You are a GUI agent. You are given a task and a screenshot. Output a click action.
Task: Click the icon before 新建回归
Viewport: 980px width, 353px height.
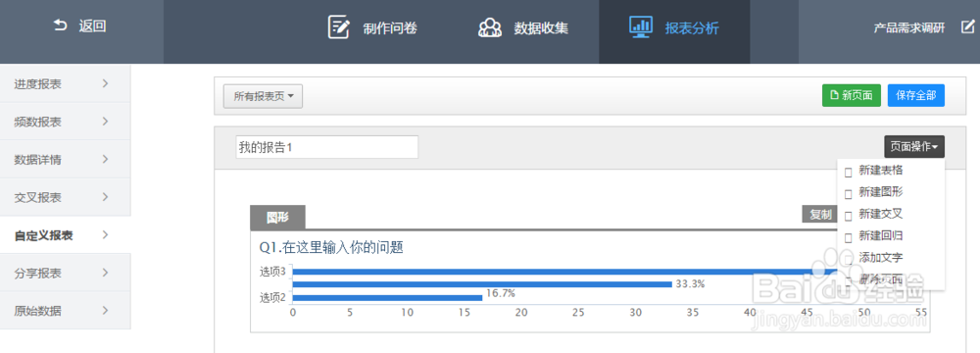(x=848, y=238)
